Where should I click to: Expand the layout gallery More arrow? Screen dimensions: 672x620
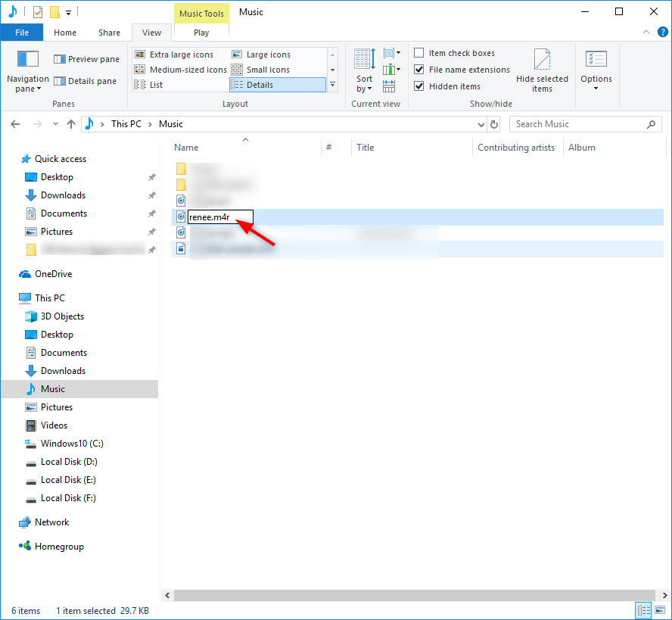[x=332, y=85]
